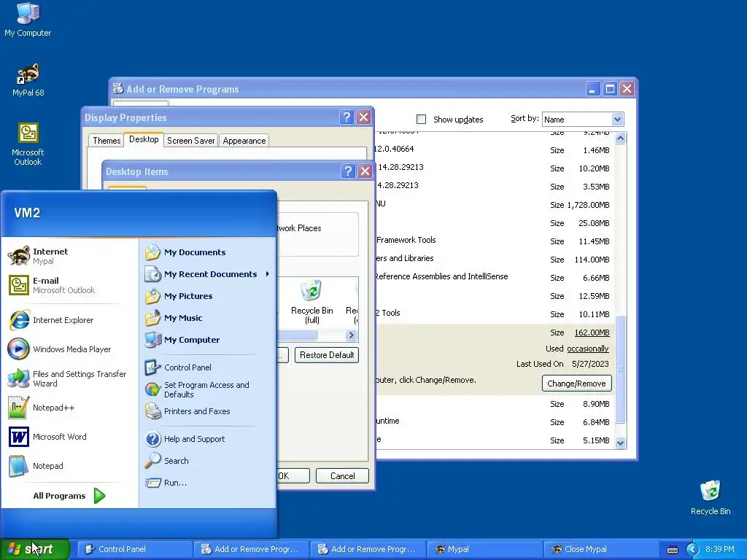Expand My Recent Documents submenu
Viewport: 747px width, 560px height.
click(x=207, y=274)
